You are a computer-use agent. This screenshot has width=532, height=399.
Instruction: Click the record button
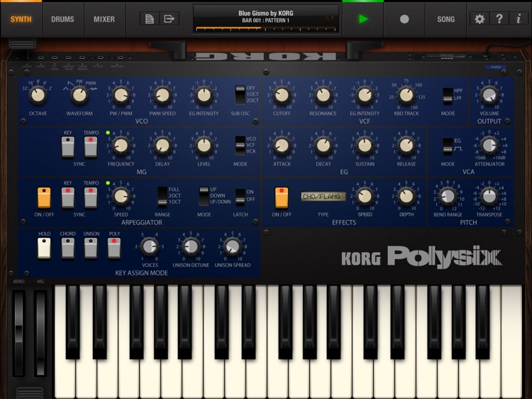(404, 19)
